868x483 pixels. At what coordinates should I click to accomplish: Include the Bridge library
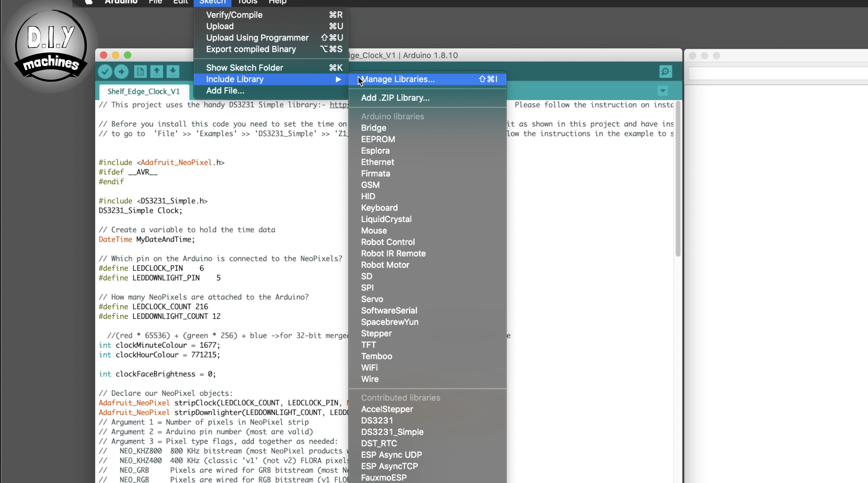tap(427, 128)
